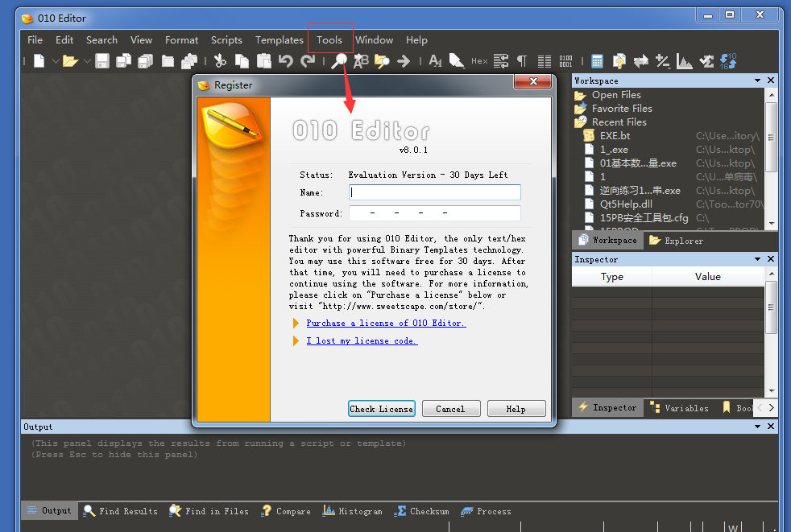Click the Convert double-arrow icon
Image resolution: width=791 pixels, height=532 pixels.
[640, 61]
